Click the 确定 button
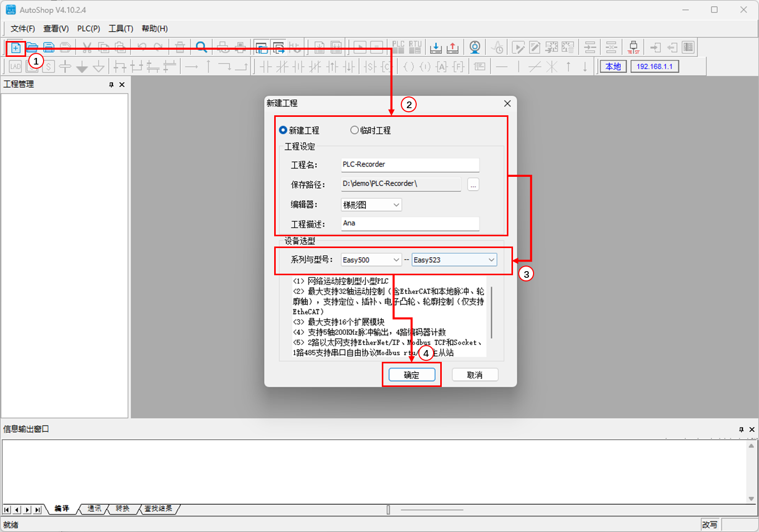Viewport: 759px width, 532px height. coord(412,375)
